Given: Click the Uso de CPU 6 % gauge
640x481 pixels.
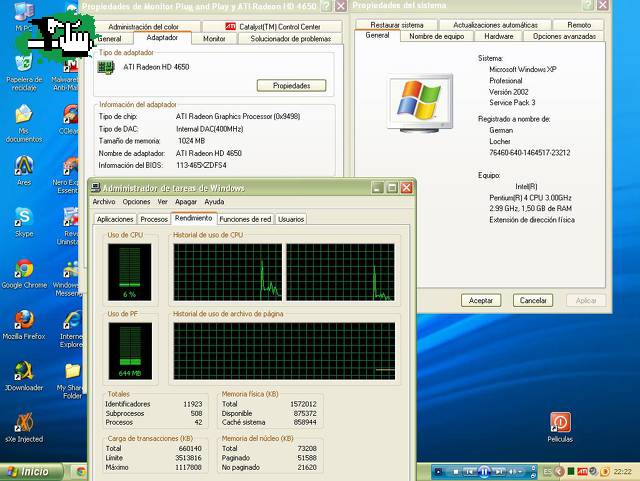Looking at the screenshot, I should [x=129, y=272].
